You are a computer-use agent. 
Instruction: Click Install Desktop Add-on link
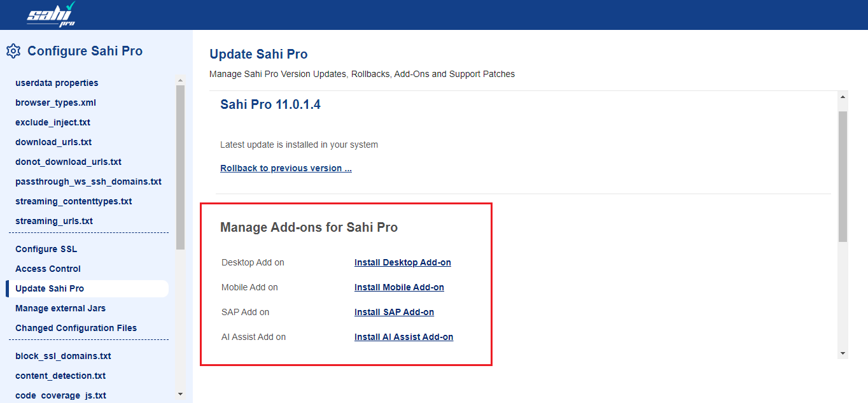point(402,262)
